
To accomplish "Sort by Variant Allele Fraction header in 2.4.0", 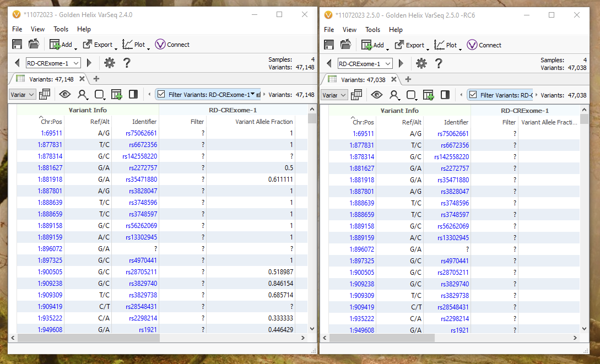I will (264, 122).
